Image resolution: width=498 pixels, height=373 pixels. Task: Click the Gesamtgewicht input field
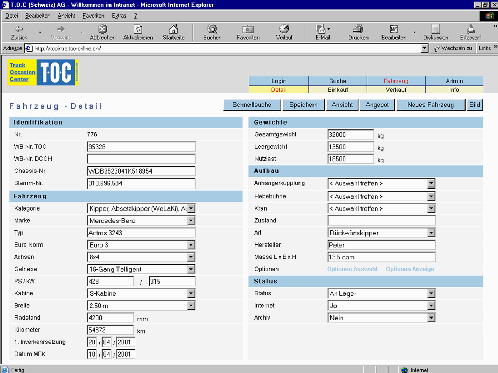click(x=351, y=135)
